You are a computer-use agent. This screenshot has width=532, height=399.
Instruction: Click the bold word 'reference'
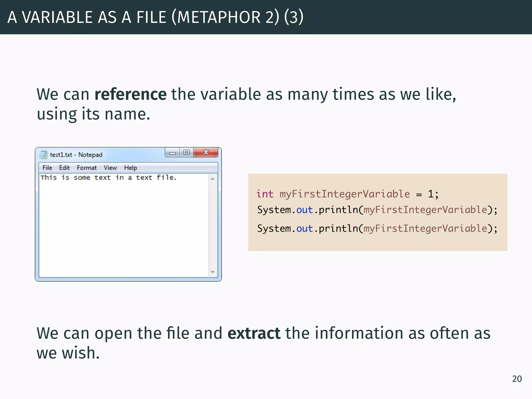[x=130, y=94]
